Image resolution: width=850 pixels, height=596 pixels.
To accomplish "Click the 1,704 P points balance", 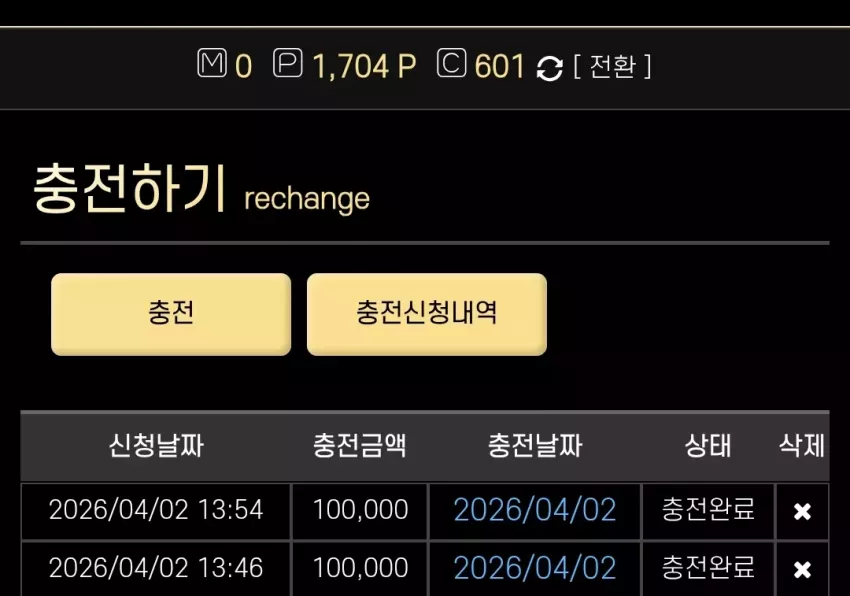I will (364, 66).
